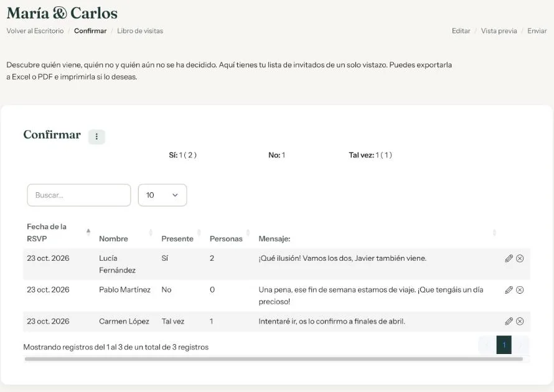Go to Volver al Escritorio
This screenshot has height=392, width=554.
35,30
